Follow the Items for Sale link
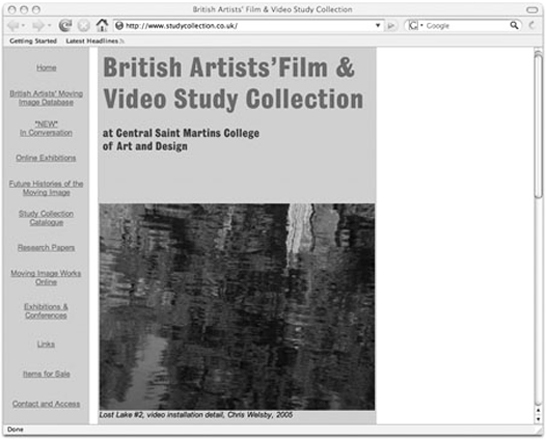This screenshot has width=546, height=440. point(46,374)
